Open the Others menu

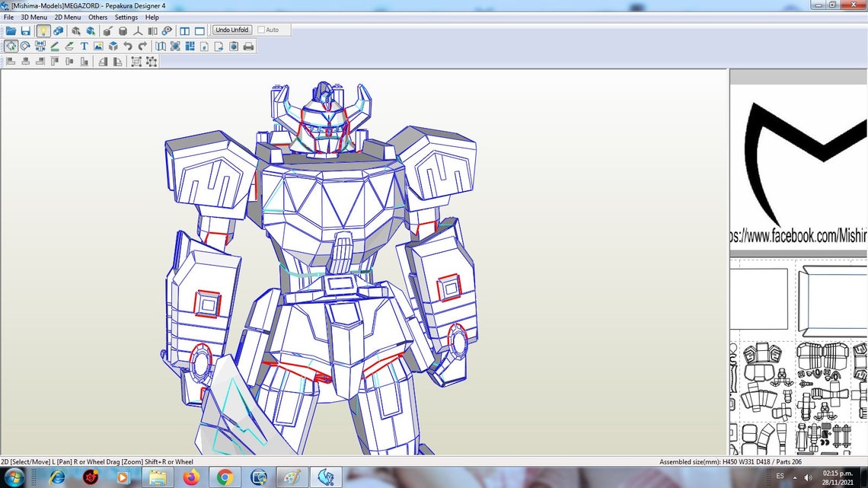click(97, 17)
